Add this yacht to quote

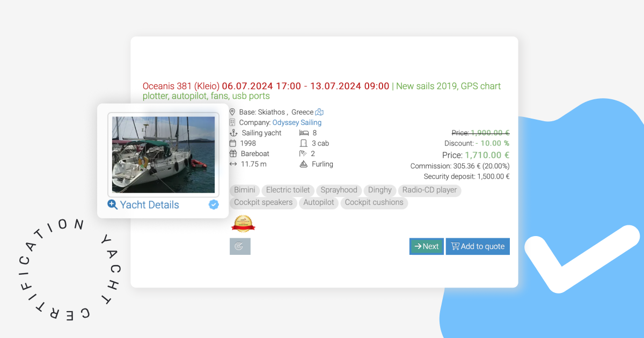478,246
